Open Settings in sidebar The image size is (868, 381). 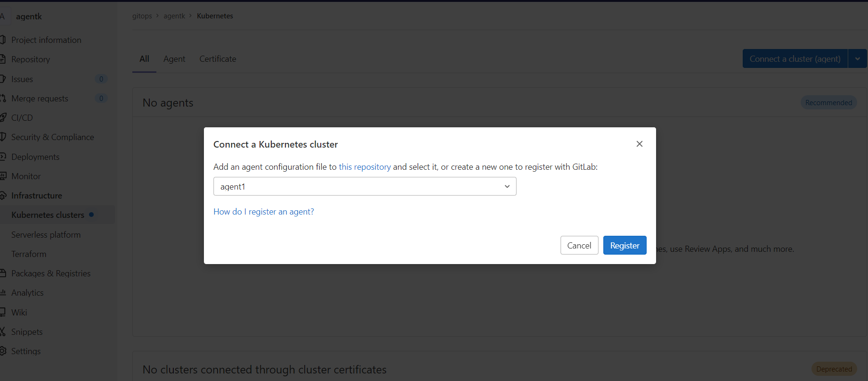pyautogui.click(x=26, y=351)
